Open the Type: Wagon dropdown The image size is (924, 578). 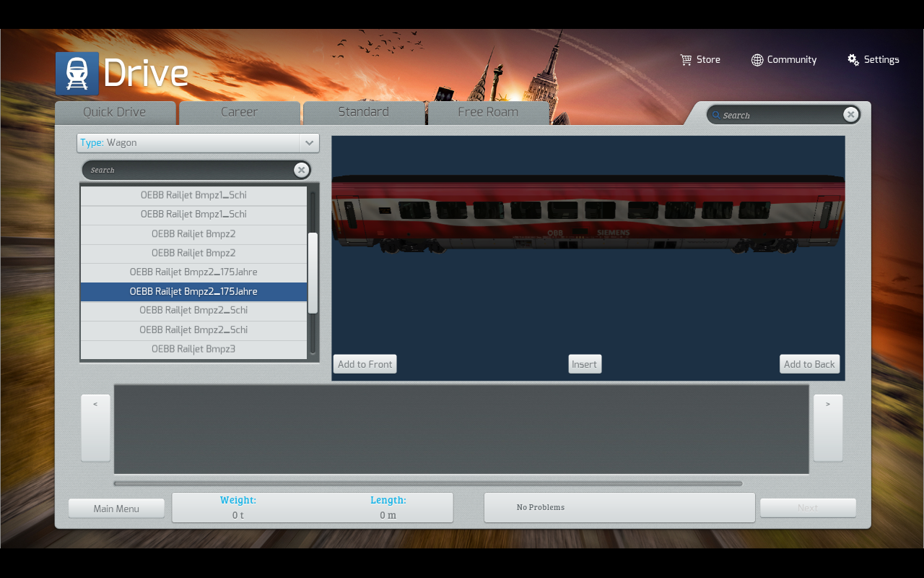(198, 143)
